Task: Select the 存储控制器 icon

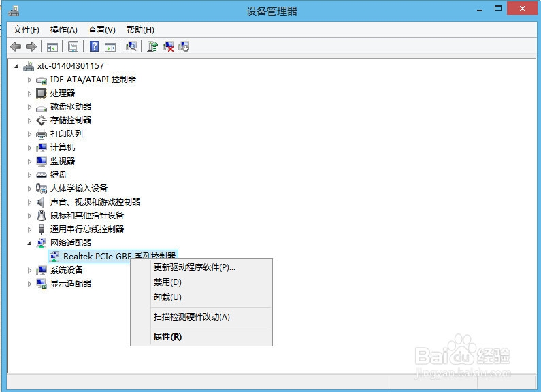Action: 42,120
